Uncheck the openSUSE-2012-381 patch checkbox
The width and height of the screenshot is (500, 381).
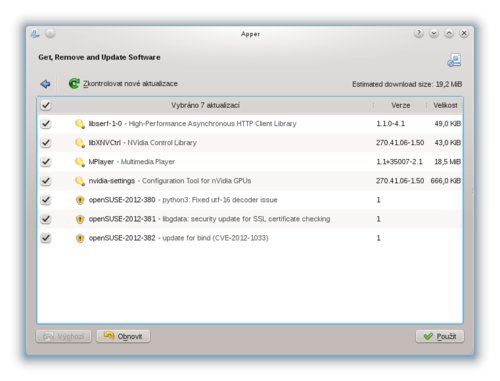(x=46, y=219)
